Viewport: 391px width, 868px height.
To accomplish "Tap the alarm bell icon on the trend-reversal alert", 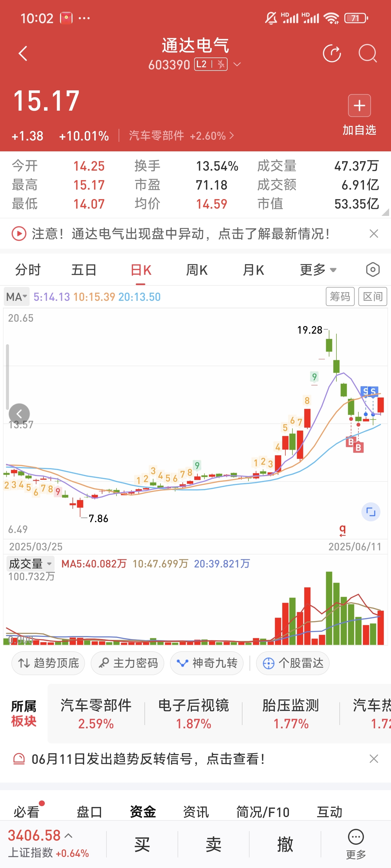I will click(19, 759).
